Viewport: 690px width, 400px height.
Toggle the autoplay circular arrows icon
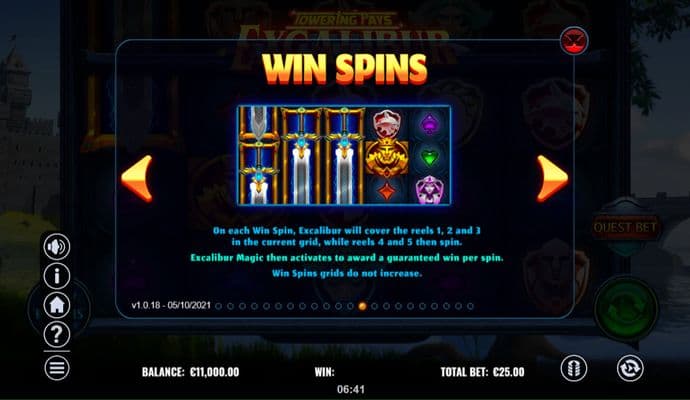click(630, 368)
